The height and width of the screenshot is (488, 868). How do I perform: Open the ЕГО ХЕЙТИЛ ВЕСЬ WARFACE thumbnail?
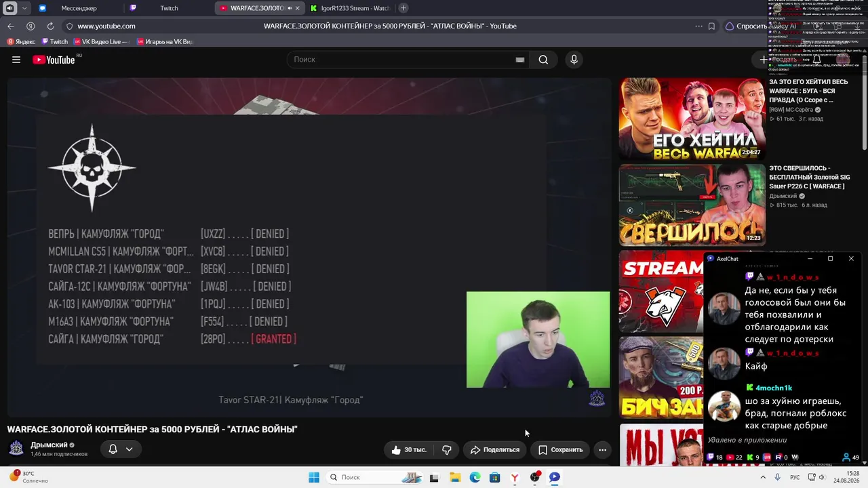[692, 119]
